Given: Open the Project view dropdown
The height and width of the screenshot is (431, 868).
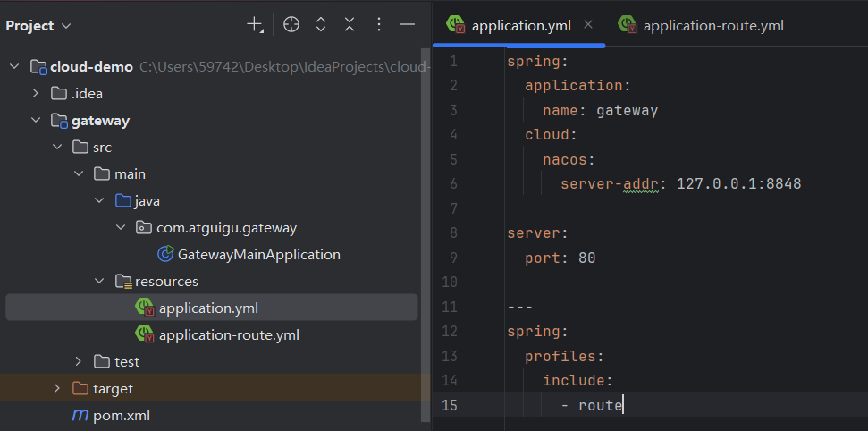Looking at the screenshot, I should [x=38, y=25].
